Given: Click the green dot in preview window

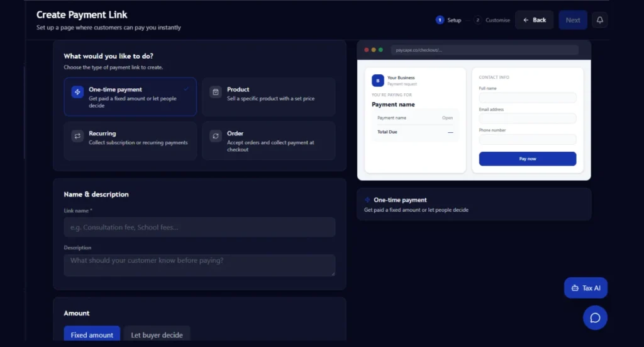Looking at the screenshot, I should pos(380,50).
